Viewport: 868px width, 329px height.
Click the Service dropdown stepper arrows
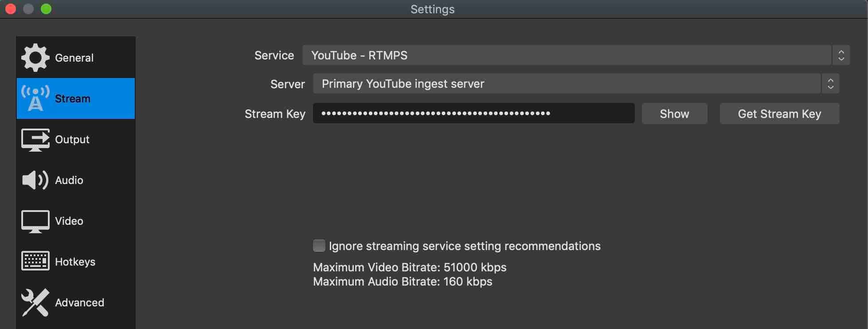click(x=841, y=55)
